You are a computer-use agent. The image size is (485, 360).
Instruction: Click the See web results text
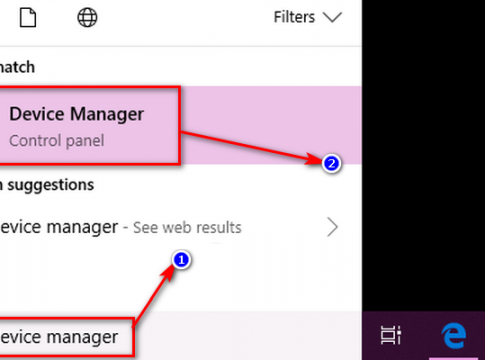[x=187, y=228]
